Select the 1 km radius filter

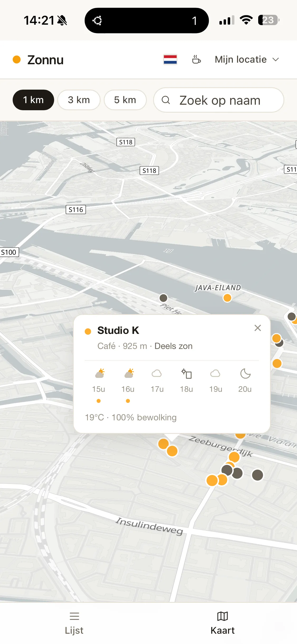pos(33,100)
